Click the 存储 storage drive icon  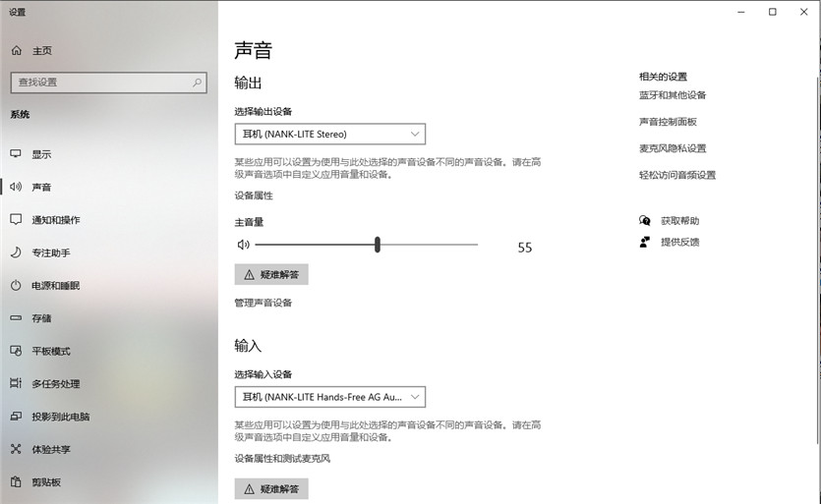(16, 317)
